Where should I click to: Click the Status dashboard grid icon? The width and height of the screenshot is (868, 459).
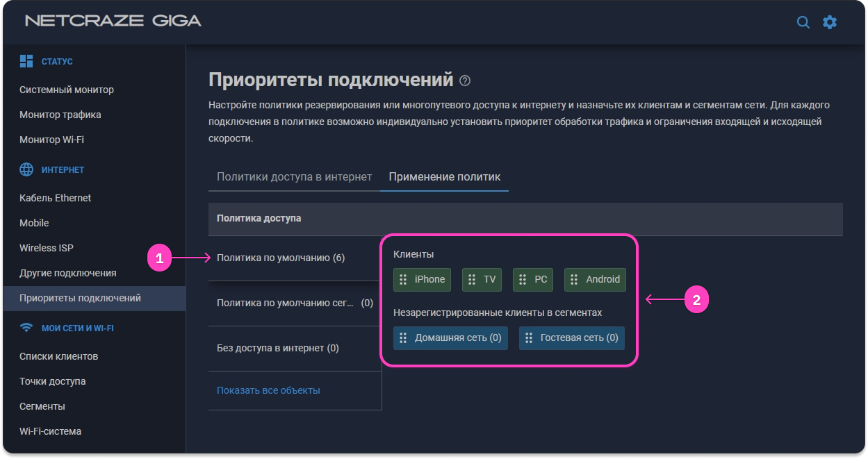26,61
